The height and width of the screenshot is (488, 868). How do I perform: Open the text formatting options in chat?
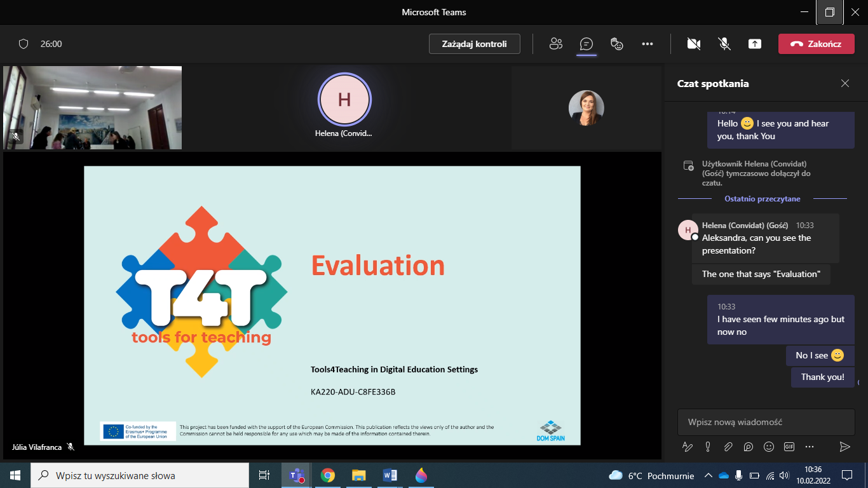click(687, 447)
